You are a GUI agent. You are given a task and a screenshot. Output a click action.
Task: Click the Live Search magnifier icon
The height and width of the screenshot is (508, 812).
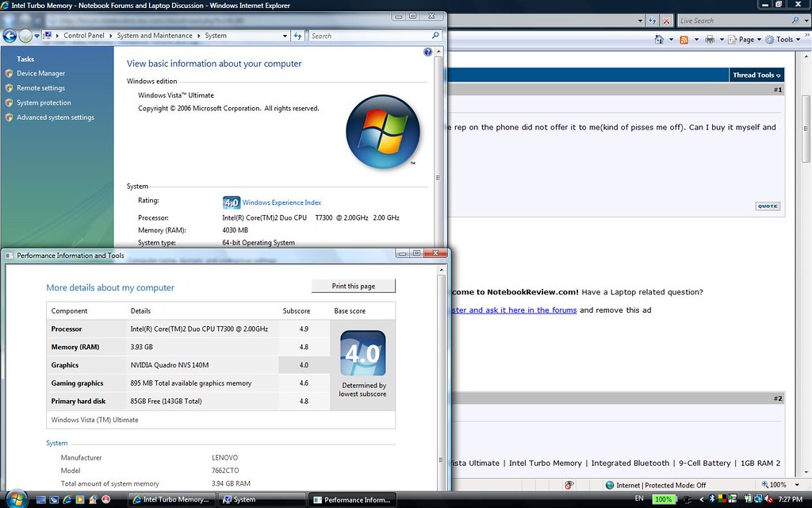(x=795, y=21)
